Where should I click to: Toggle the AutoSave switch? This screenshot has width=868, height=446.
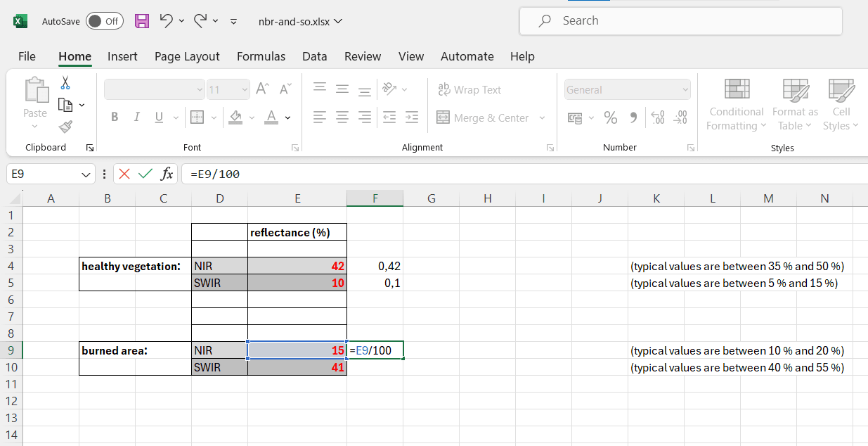104,21
